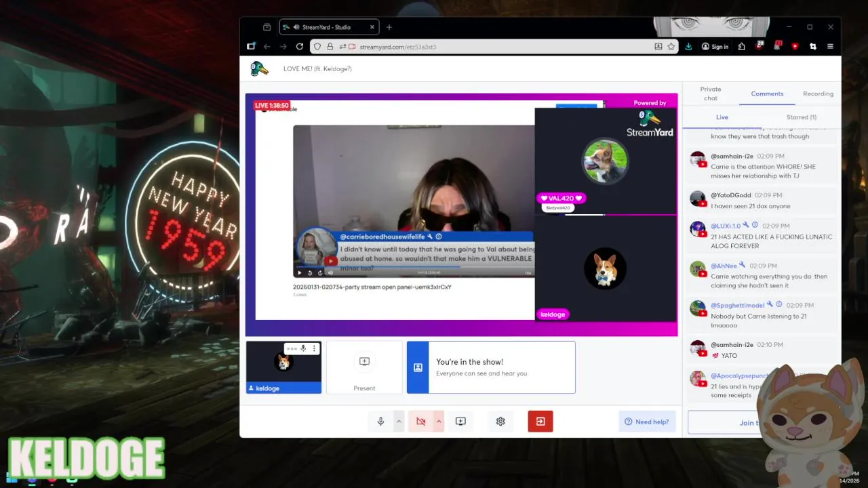The image size is (868, 488).
Task: Click the StreamYard duck logo in the header
Action: point(259,68)
